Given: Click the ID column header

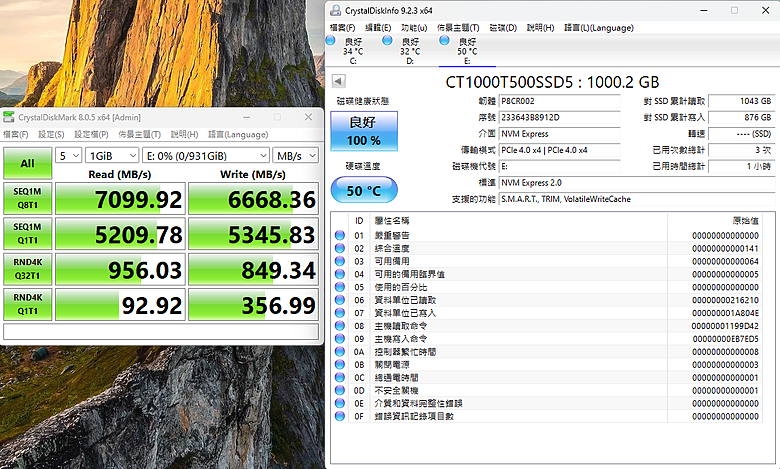Looking at the screenshot, I should 359,220.
